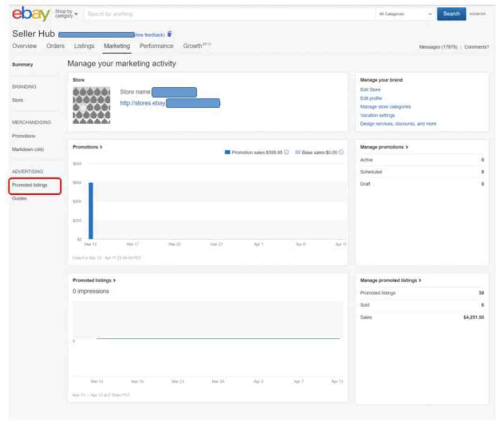Viewport: 504px width, 426px height.
Task: Select Summary in the left sidebar
Action: click(22, 64)
